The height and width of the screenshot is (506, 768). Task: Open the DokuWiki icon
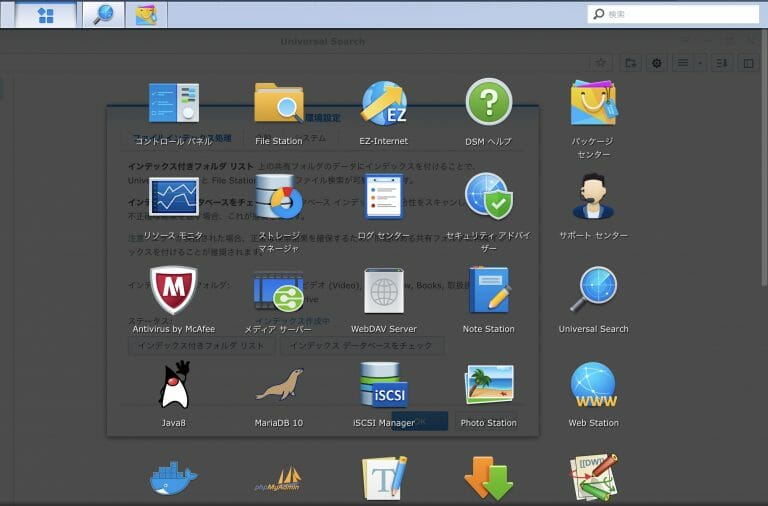coord(594,478)
